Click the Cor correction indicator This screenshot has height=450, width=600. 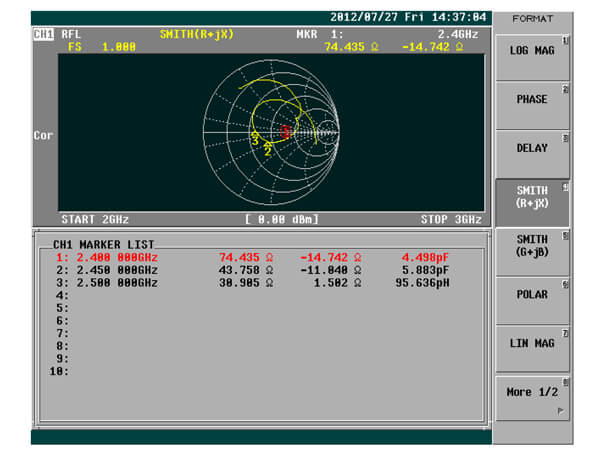pyautogui.click(x=43, y=135)
